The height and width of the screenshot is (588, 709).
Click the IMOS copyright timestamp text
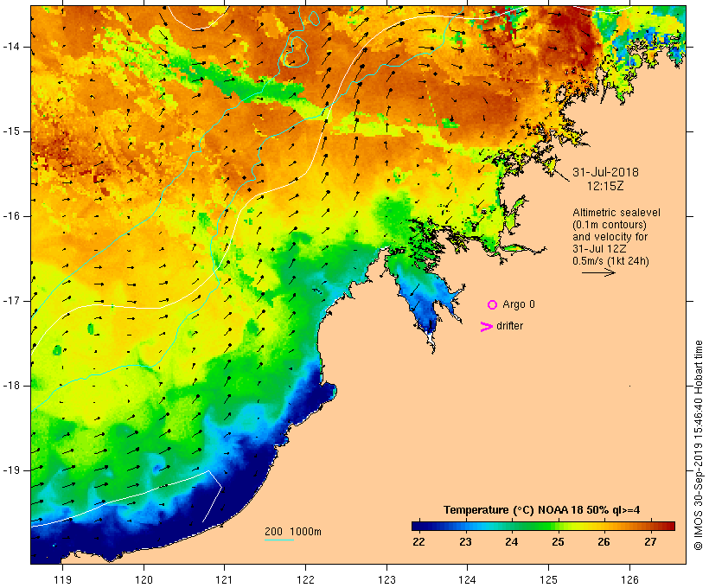(698, 445)
